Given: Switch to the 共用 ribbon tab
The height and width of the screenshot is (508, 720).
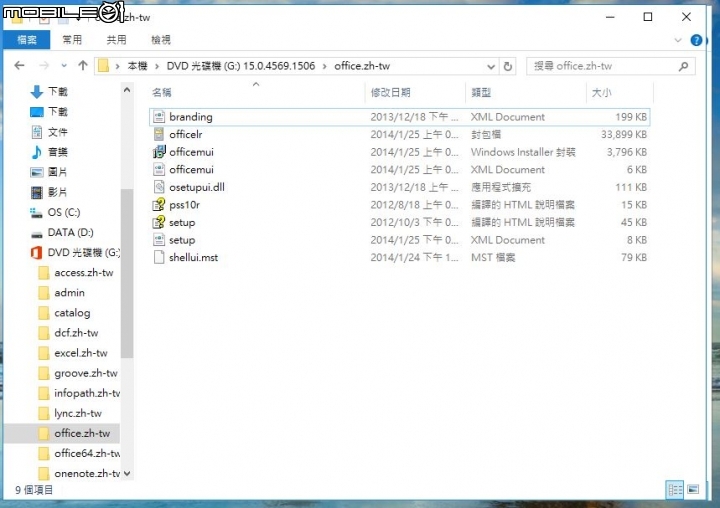Looking at the screenshot, I should (116, 40).
